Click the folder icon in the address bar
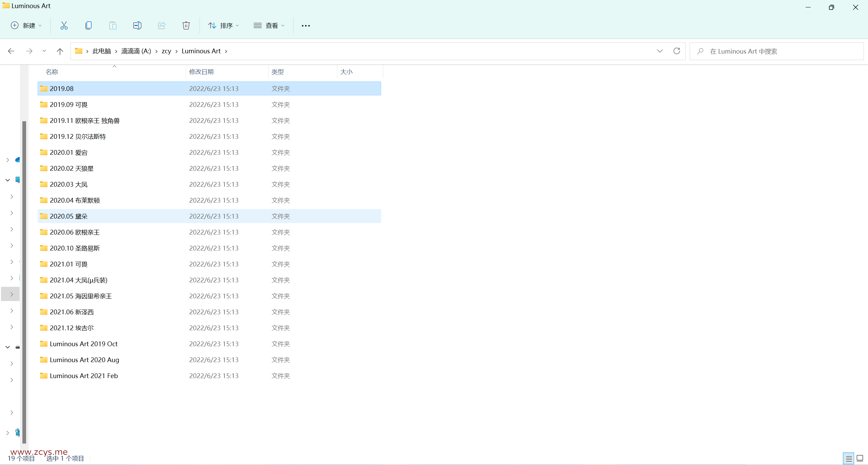Viewport: 868px width, 465px height. tap(79, 51)
